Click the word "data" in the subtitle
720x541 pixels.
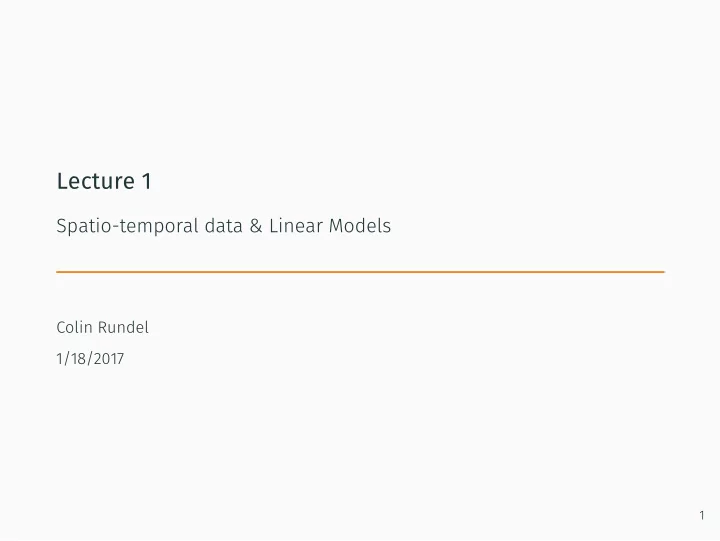(x=223, y=226)
